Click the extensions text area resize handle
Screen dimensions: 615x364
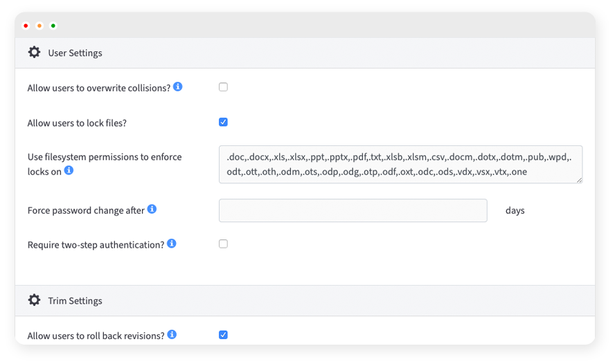(x=578, y=179)
